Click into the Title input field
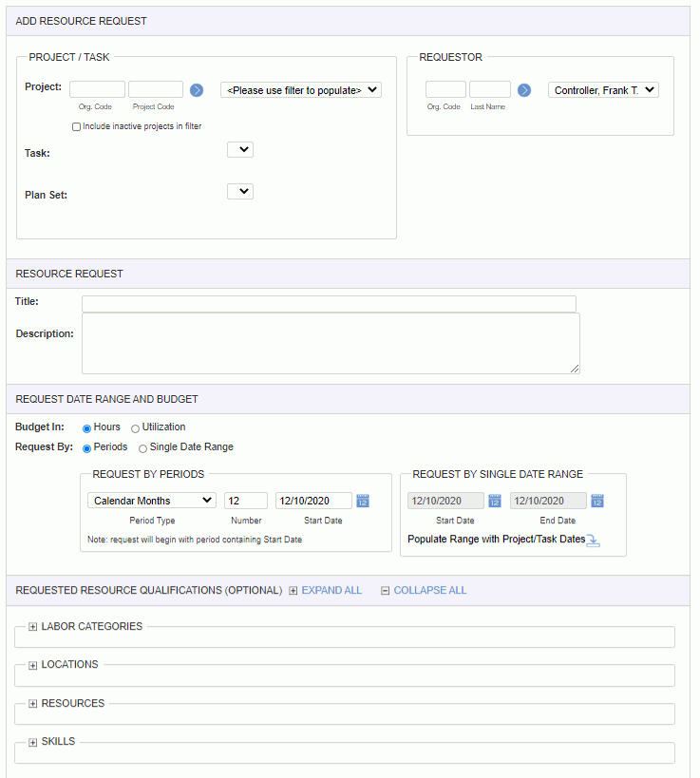 click(x=329, y=304)
